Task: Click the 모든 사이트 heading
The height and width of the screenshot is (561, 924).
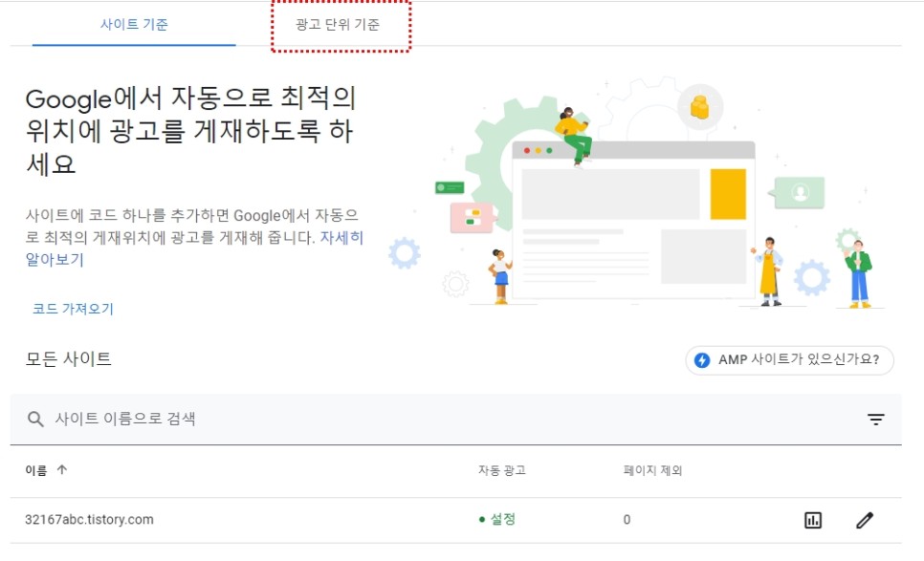Action: point(68,358)
